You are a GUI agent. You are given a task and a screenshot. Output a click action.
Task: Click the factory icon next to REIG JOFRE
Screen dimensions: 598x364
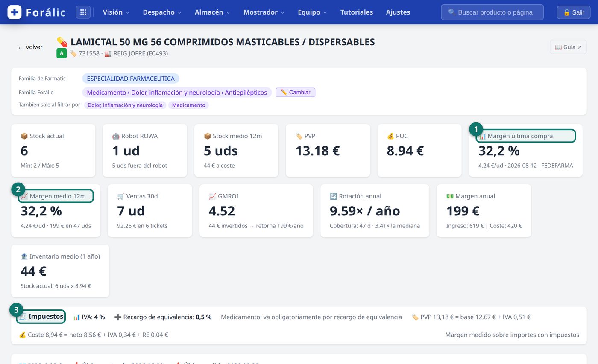coord(108,53)
